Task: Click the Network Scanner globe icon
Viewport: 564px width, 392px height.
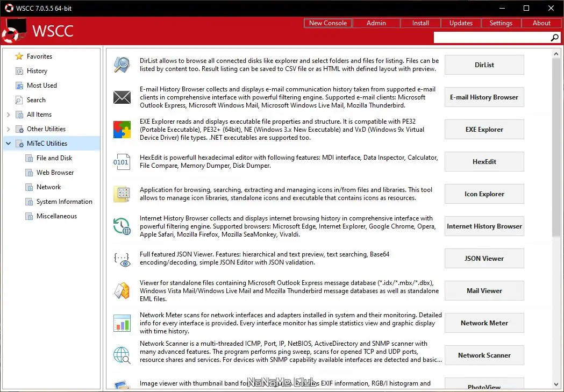Action: (x=122, y=355)
